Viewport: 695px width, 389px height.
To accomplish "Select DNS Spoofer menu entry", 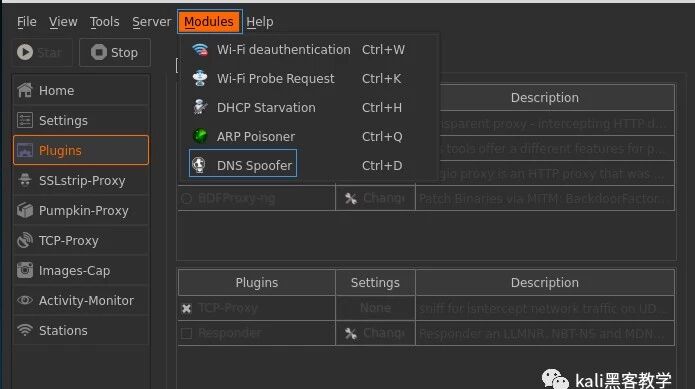I will click(309, 165).
